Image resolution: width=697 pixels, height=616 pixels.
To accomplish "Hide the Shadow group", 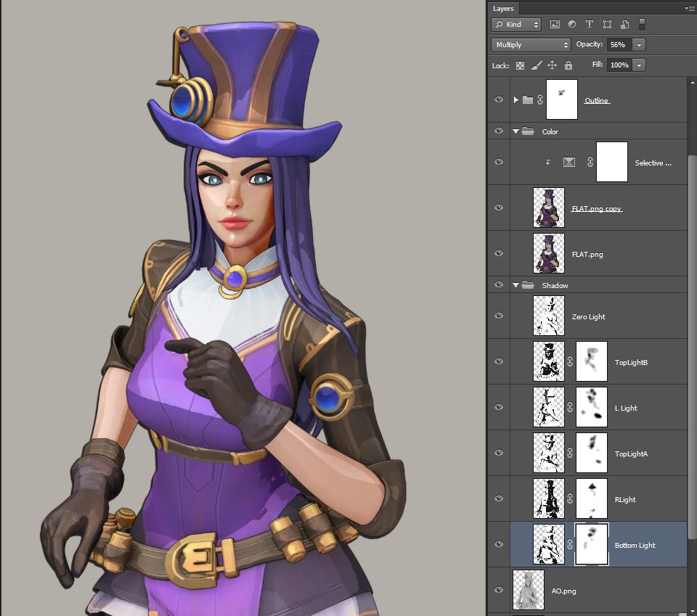I will coord(499,284).
